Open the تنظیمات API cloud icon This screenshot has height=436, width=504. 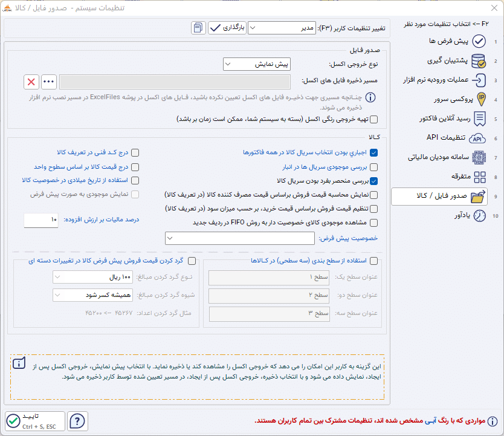pyautogui.click(x=477, y=138)
